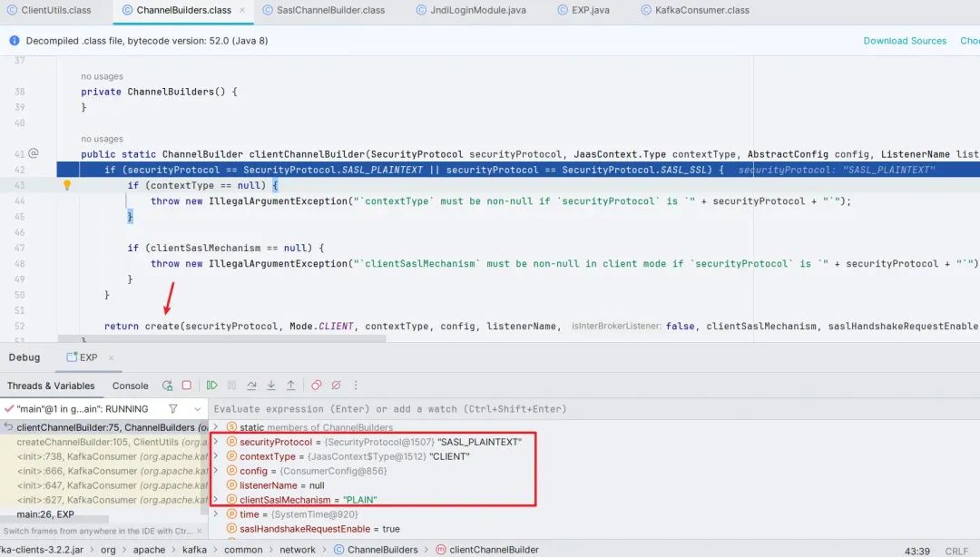The width and height of the screenshot is (980, 557).
Task: Select the createChannelBuilder:105 ClientUtils frame
Action: (103, 442)
